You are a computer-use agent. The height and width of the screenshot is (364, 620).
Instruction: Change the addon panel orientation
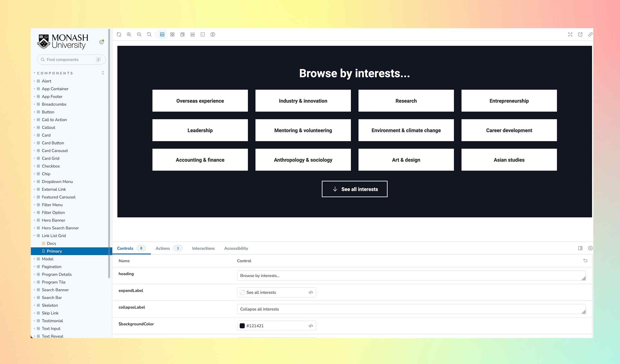pyautogui.click(x=580, y=248)
